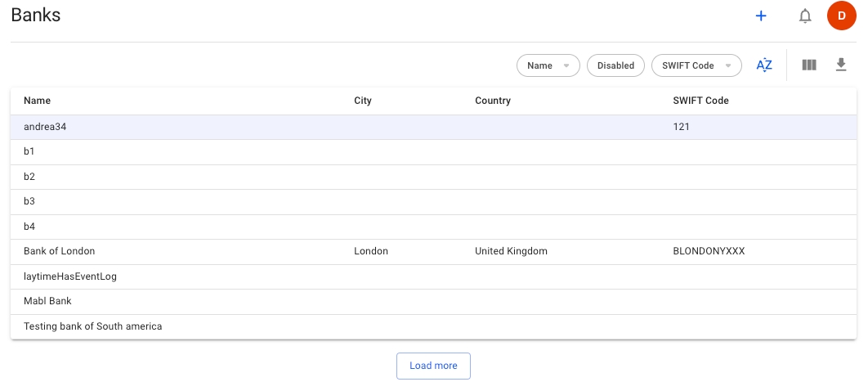Click the b3 bank row
The image size is (868, 382).
(x=29, y=201)
